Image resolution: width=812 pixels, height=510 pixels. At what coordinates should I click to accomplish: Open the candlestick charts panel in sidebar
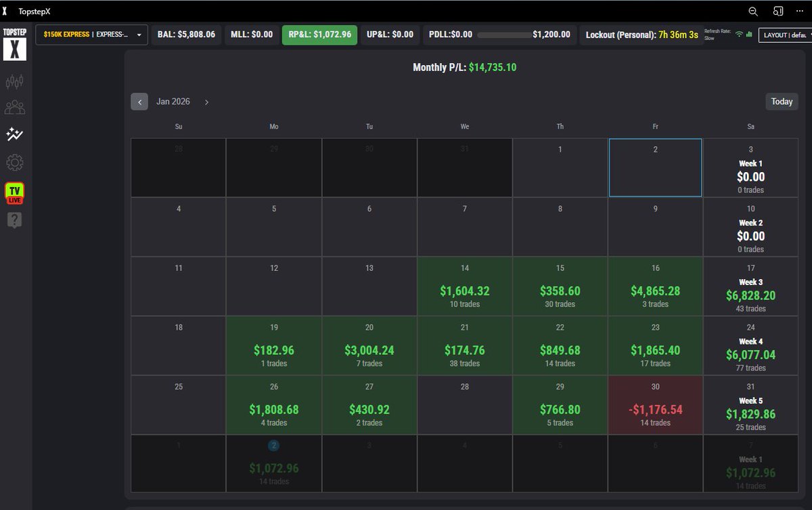[15, 80]
